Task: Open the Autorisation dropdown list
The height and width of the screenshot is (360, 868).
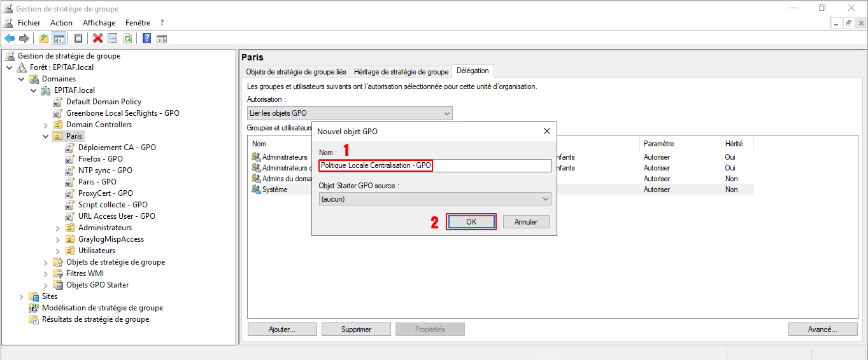Action: (x=350, y=113)
